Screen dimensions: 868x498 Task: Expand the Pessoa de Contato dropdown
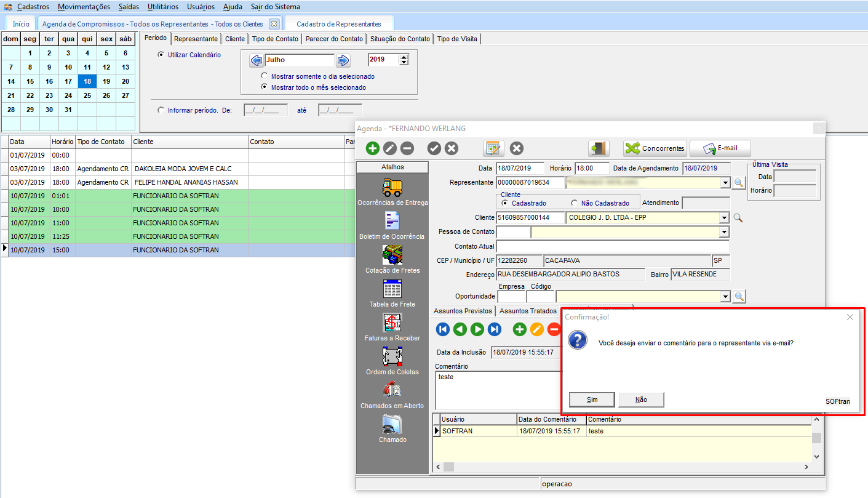724,232
